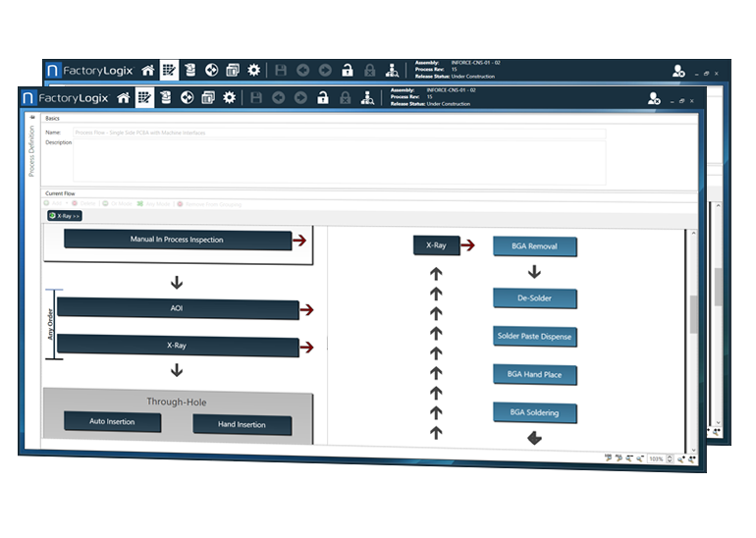Click the database stack icon in back window
The width and height of the screenshot is (756, 538).
tap(189, 70)
